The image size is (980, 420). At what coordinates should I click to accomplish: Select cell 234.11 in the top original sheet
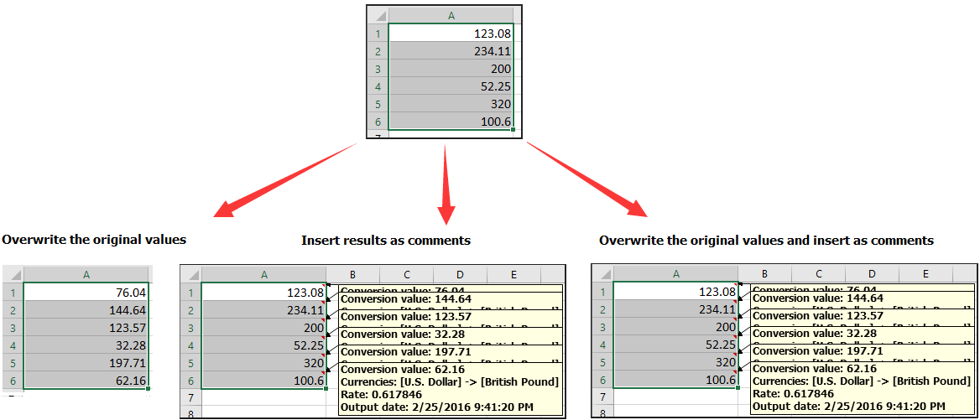451,51
